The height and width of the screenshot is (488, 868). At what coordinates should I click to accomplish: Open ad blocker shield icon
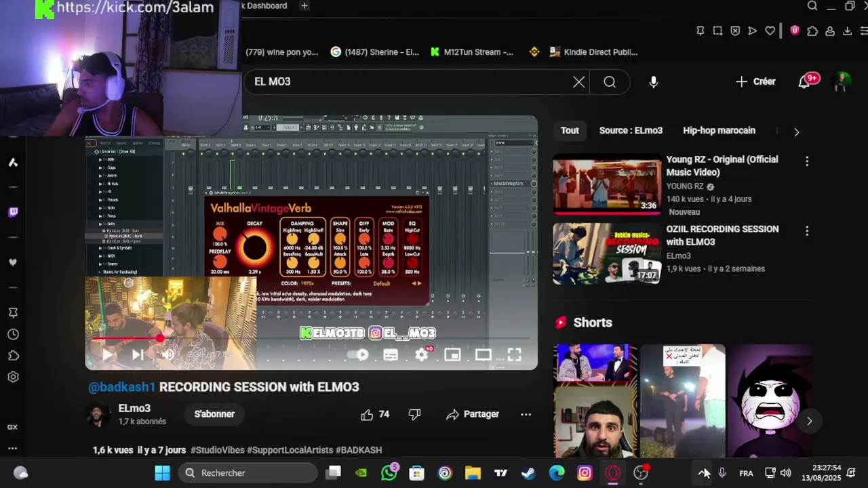pyautogui.click(x=735, y=31)
